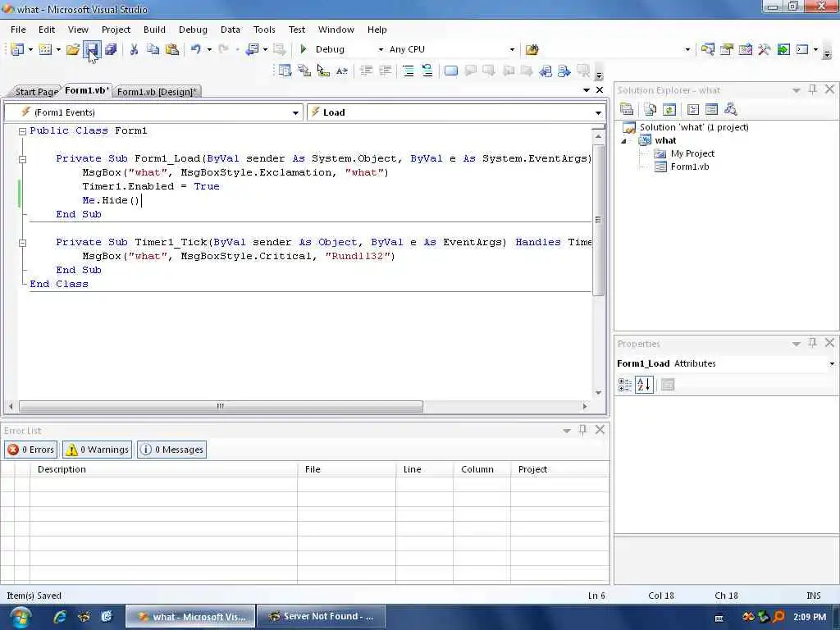
Task: Click the 2:09 PM system clock
Action: point(810,617)
